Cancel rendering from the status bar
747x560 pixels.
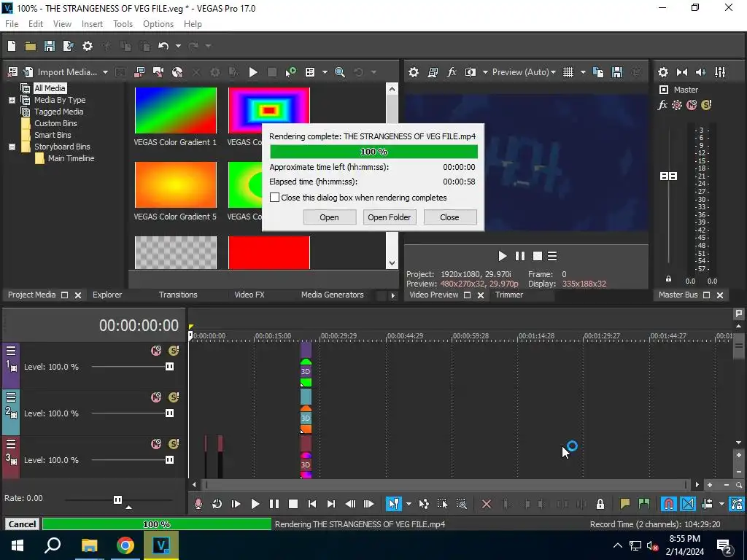click(x=22, y=524)
